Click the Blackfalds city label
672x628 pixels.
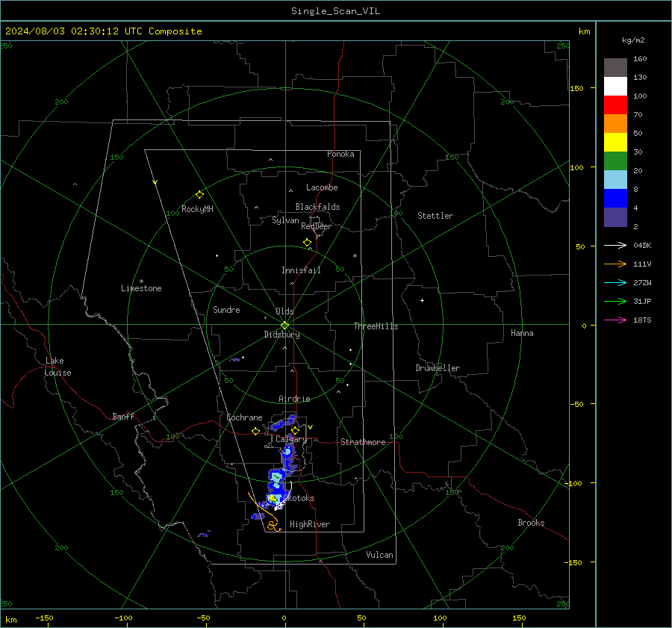317,207
